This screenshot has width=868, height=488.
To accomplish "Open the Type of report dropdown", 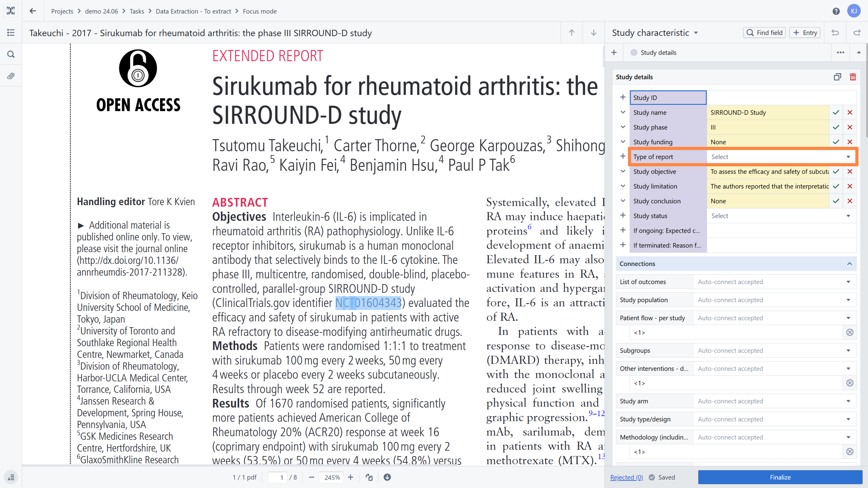I will pos(781,157).
